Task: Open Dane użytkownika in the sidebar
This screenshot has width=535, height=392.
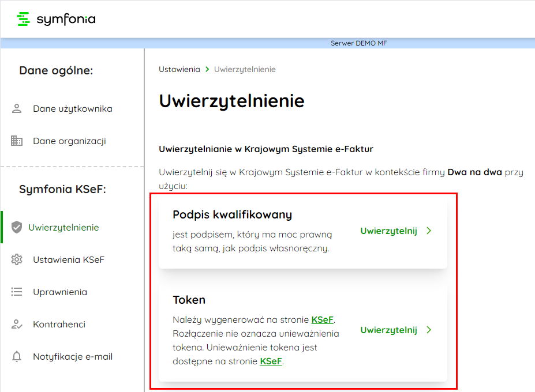Action: click(x=72, y=109)
